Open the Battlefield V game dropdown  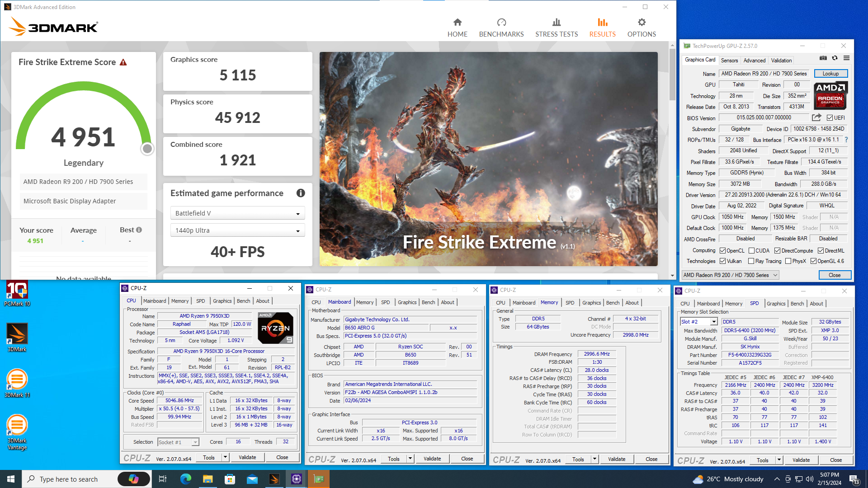238,213
